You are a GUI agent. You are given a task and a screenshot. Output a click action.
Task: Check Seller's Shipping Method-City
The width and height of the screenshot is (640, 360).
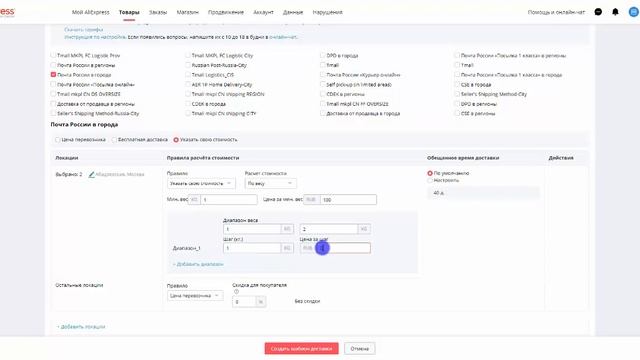457,94
